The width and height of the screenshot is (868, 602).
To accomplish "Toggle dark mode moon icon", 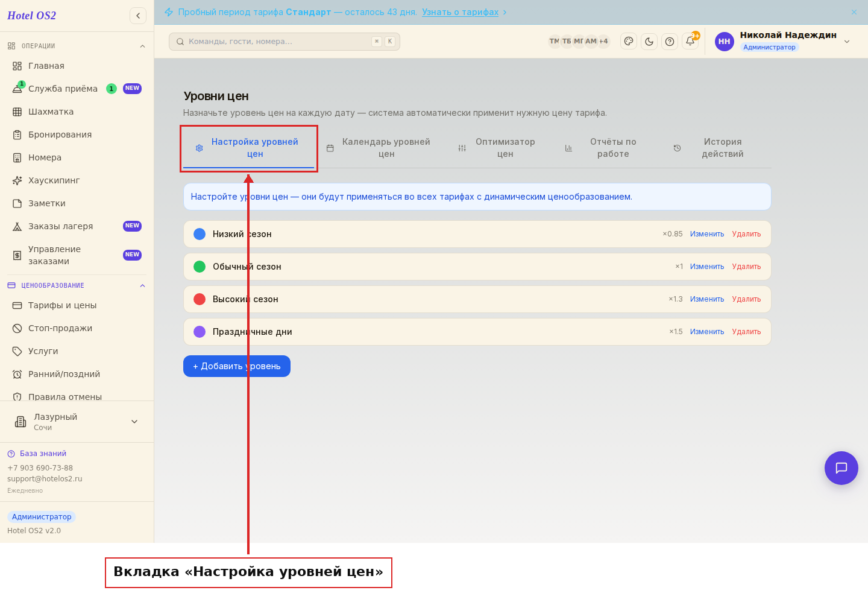I will click(x=649, y=42).
